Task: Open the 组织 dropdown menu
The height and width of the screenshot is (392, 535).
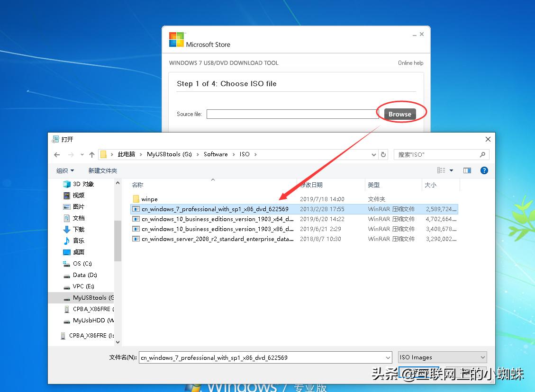Action: (64, 170)
